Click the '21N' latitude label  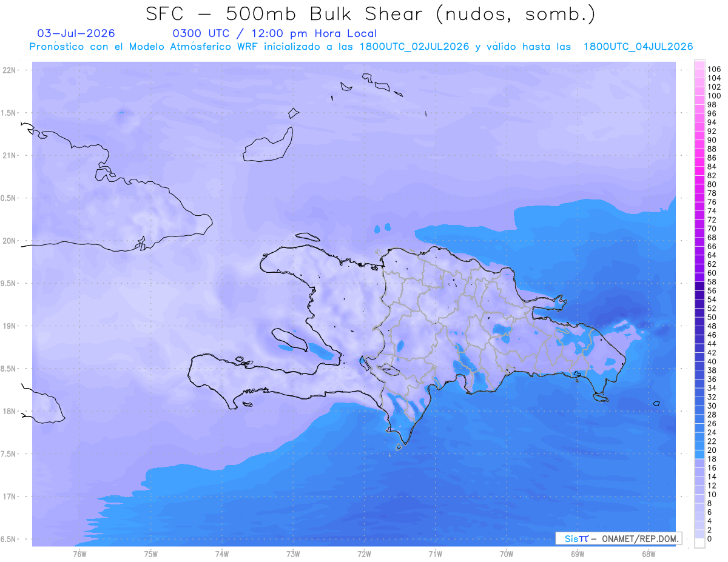[10, 155]
